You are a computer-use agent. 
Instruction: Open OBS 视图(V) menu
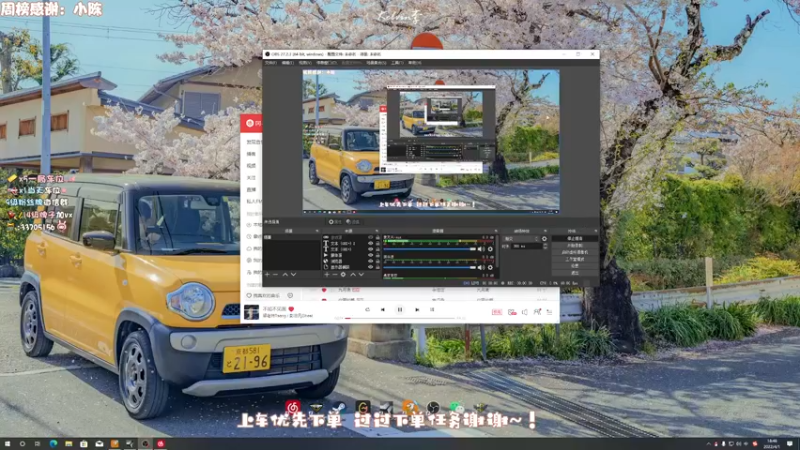(x=305, y=63)
